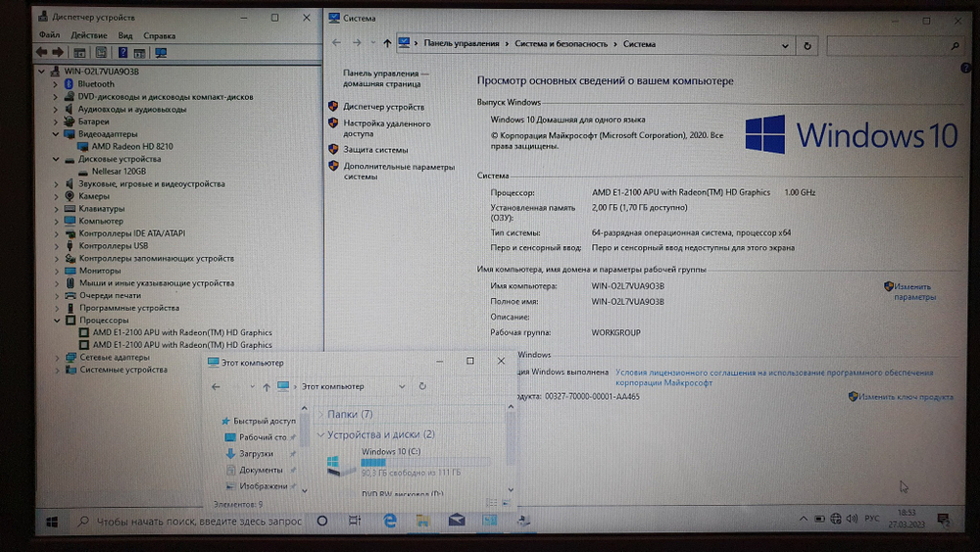980x552 pixels.
Task: Open Панель управления домашняя страница link
Action: (x=384, y=78)
